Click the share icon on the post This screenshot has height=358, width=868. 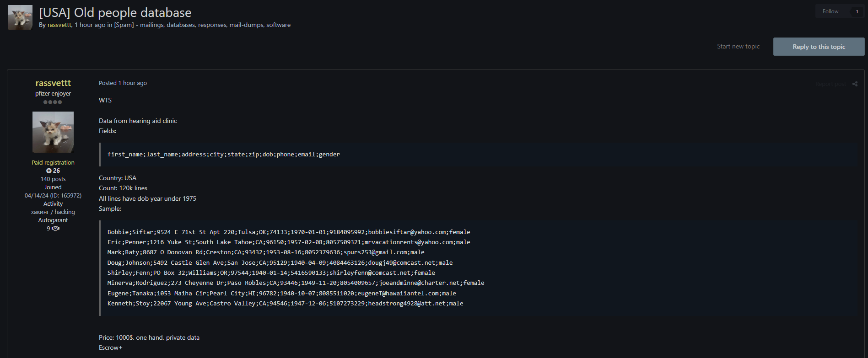[x=855, y=84]
